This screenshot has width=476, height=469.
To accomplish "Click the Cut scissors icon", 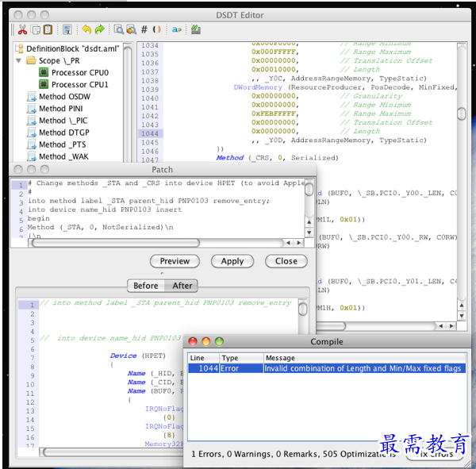I will tap(22, 29).
